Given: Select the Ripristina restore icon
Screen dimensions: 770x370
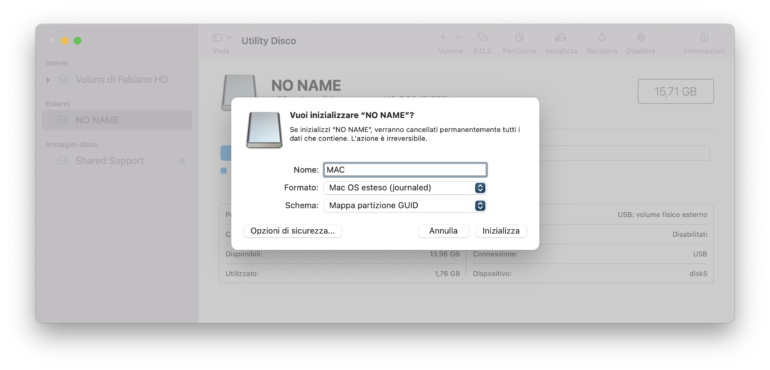Looking at the screenshot, I should pos(602,37).
